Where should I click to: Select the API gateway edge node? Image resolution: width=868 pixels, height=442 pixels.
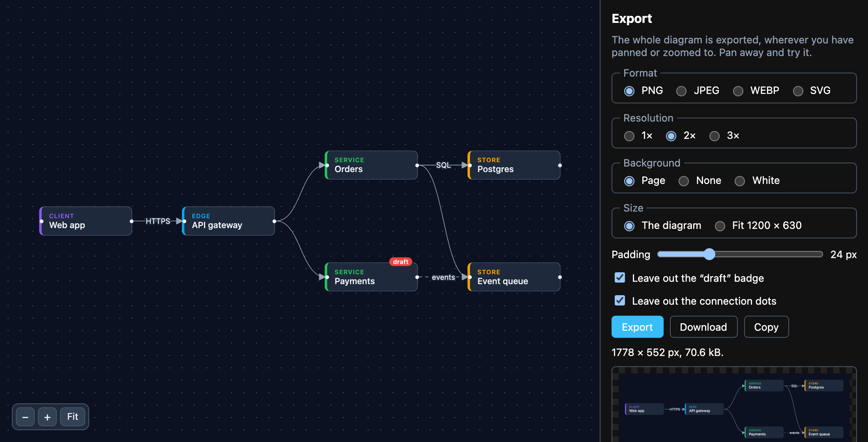point(228,221)
